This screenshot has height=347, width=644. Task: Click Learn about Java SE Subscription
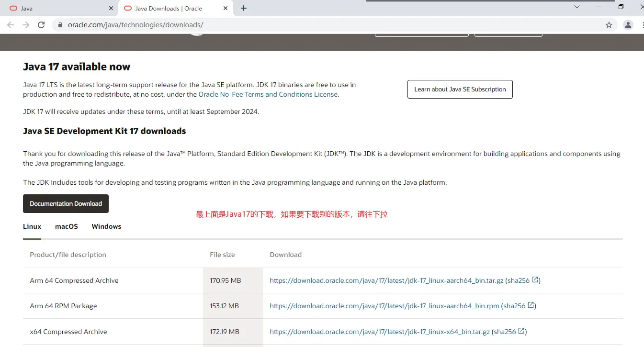[x=460, y=90]
